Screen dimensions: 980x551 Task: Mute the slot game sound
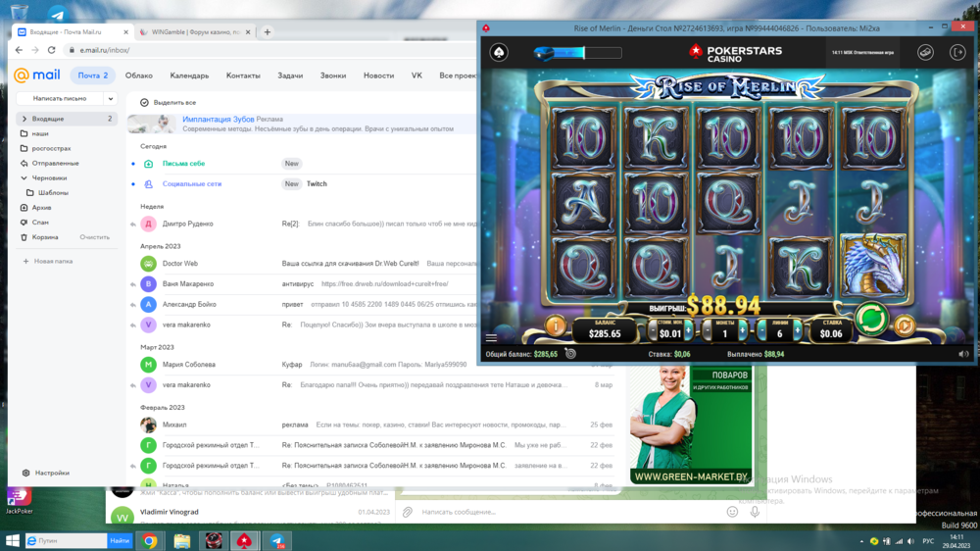962,354
